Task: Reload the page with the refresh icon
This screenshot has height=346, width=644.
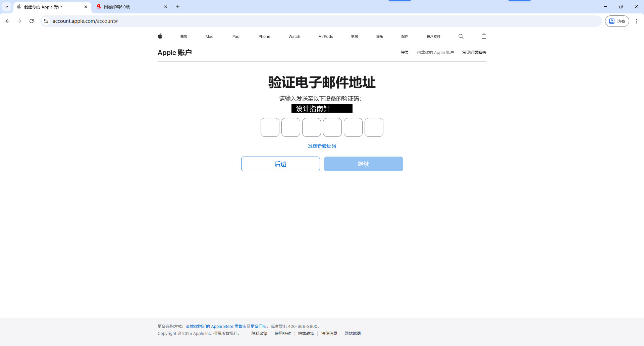Action: (x=32, y=21)
